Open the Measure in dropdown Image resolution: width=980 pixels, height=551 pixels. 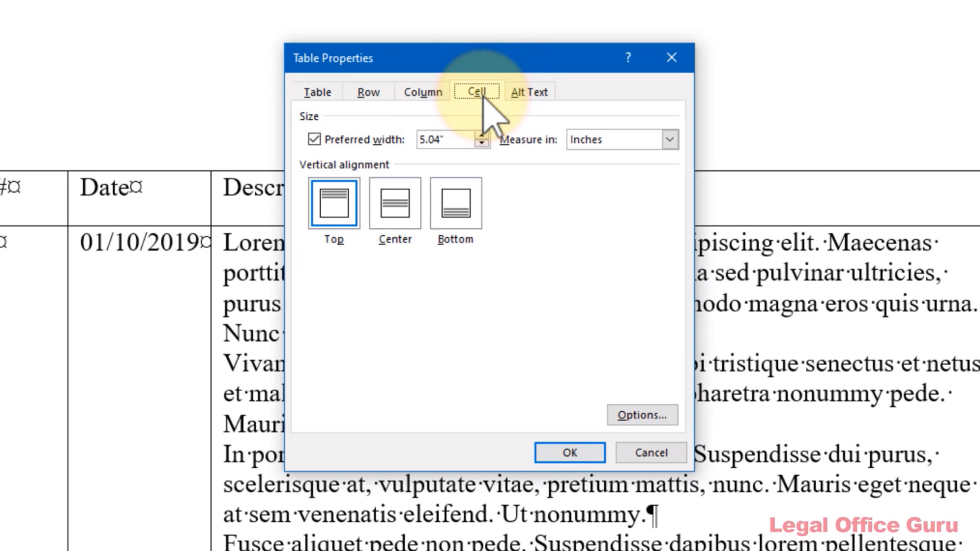(x=669, y=139)
